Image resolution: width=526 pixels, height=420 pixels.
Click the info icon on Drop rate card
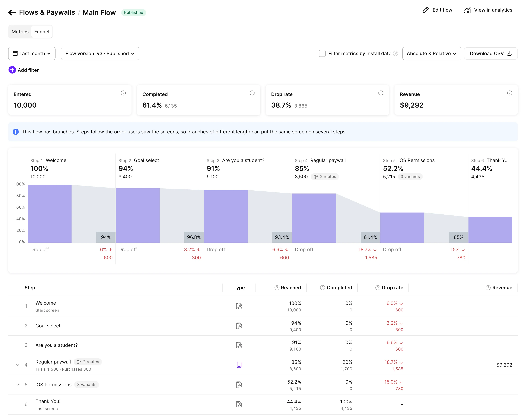381,93
